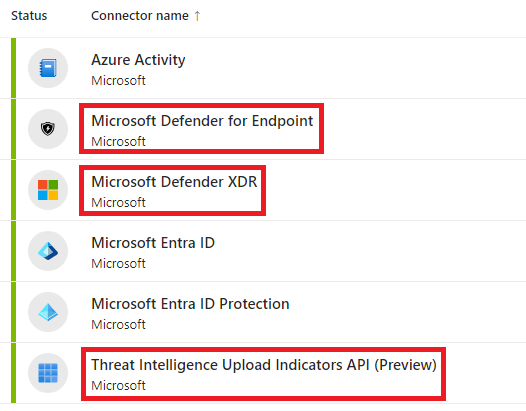Viewport: 526px width, 411px height.
Task: Click Microsoft publisher under Entra ID
Action: pyautogui.click(x=118, y=264)
